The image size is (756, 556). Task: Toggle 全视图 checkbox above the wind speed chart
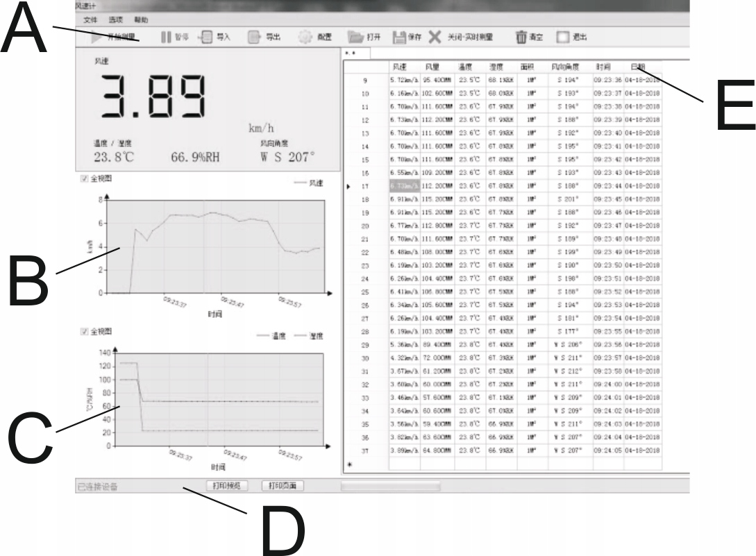pyautogui.click(x=85, y=178)
